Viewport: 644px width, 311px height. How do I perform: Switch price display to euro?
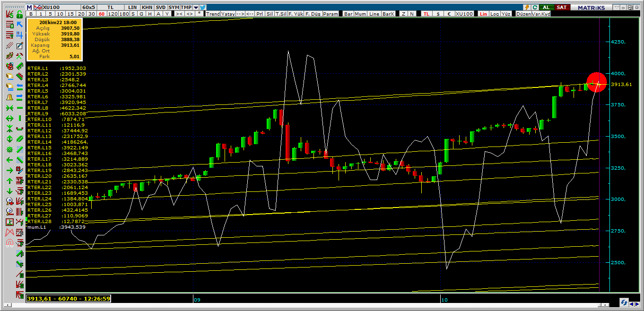tap(449, 14)
